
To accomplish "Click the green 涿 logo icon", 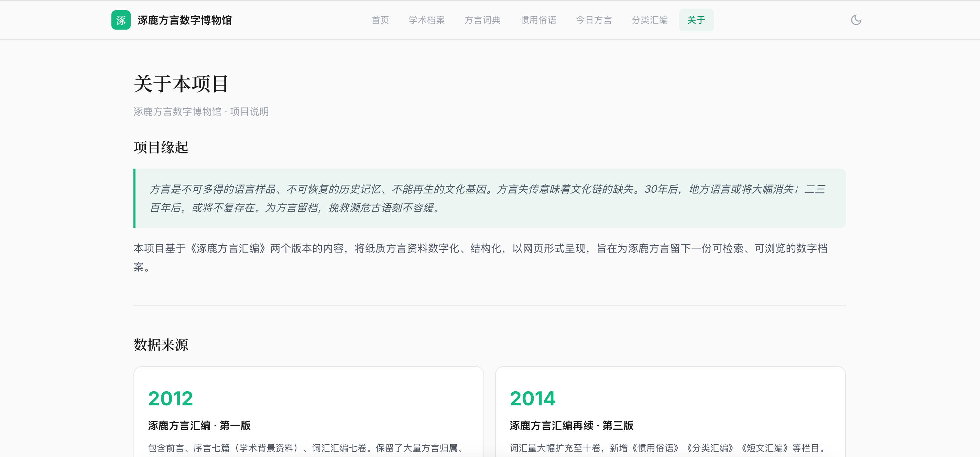I will click(121, 20).
